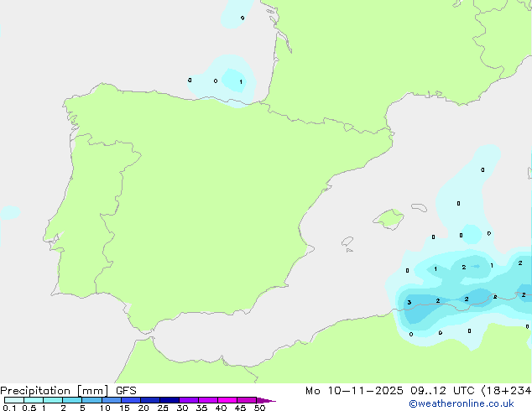
Task: Click the '50' legend scale label
Action: point(259,408)
